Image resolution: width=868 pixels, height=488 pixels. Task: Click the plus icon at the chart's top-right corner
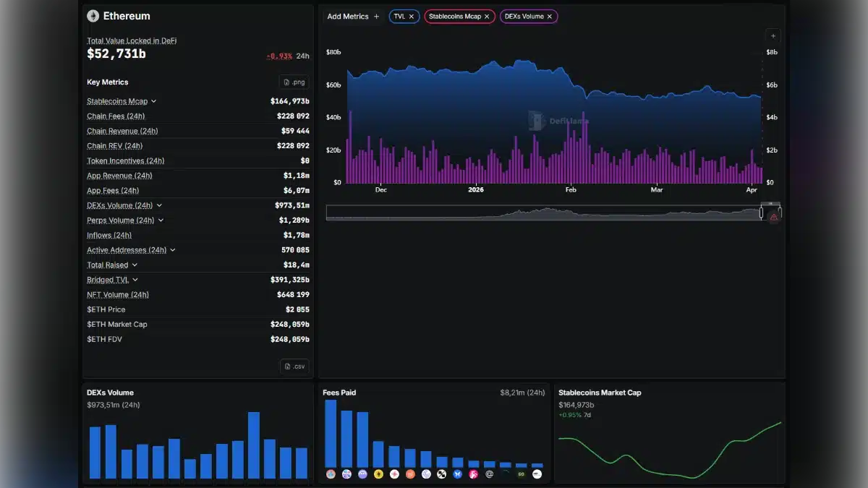pos(773,35)
